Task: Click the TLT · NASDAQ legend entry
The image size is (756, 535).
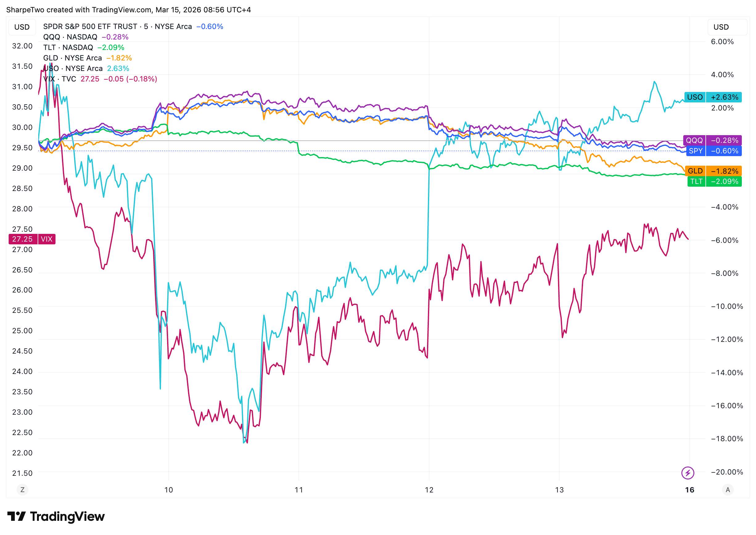Action: pos(68,48)
